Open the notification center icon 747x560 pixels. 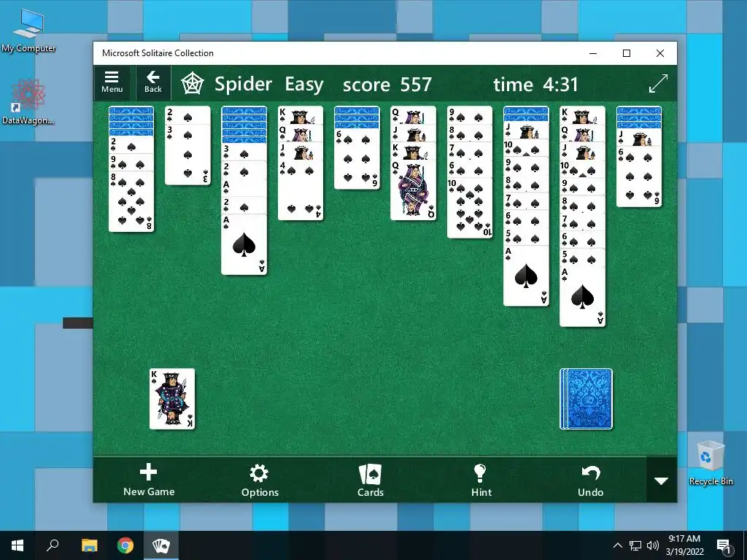click(724, 546)
